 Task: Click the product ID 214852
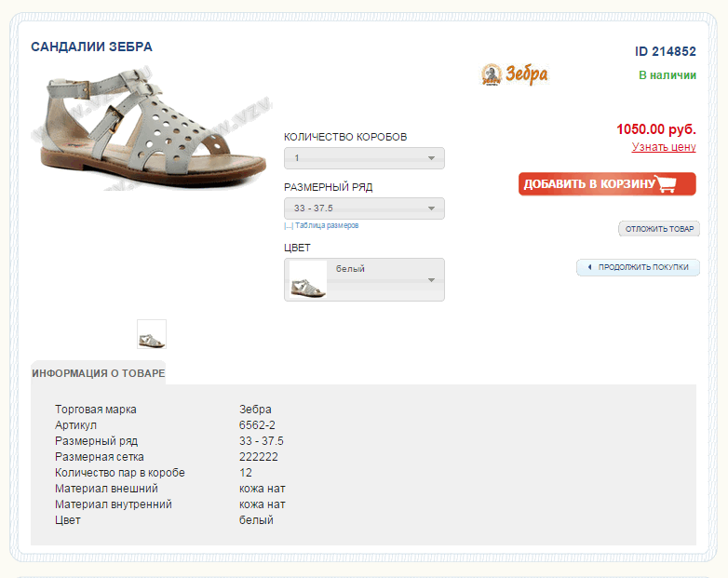tap(666, 52)
